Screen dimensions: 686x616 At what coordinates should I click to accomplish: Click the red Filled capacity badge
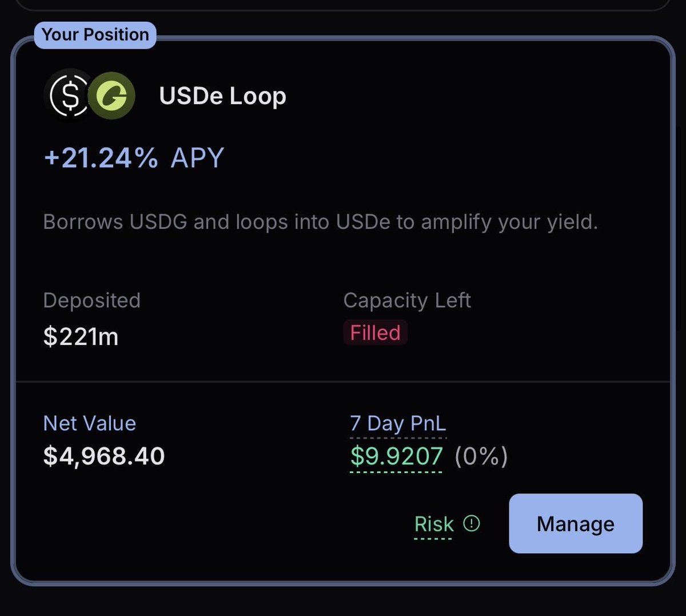coord(375,332)
